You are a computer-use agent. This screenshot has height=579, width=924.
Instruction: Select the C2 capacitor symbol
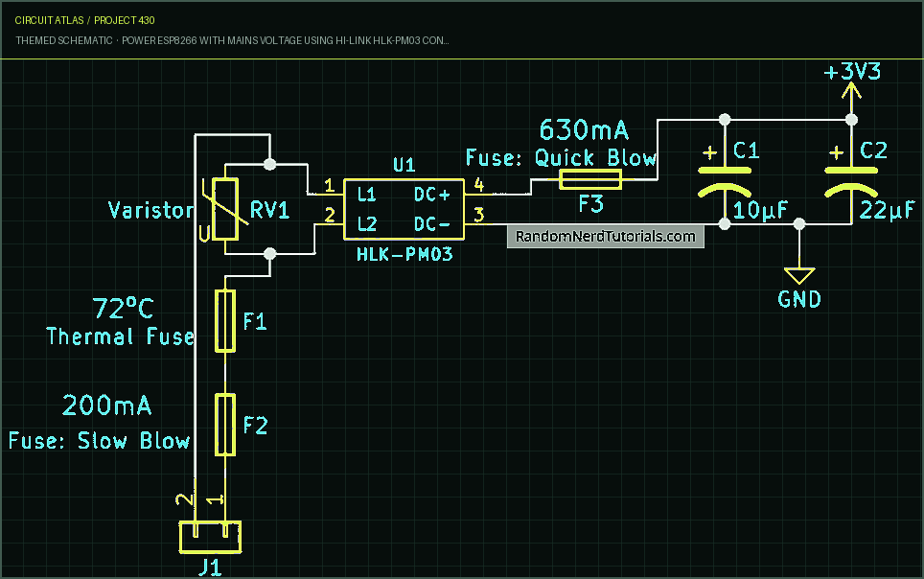tap(851, 180)
